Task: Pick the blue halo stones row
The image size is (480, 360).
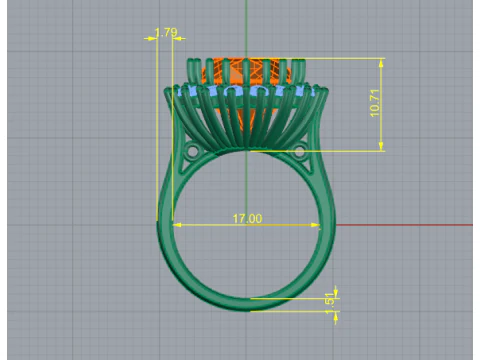Action: tap(246, 91)
